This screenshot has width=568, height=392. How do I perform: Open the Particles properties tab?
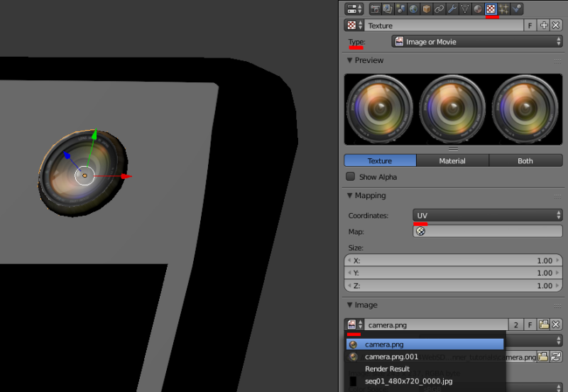click(x=504, y=9)
